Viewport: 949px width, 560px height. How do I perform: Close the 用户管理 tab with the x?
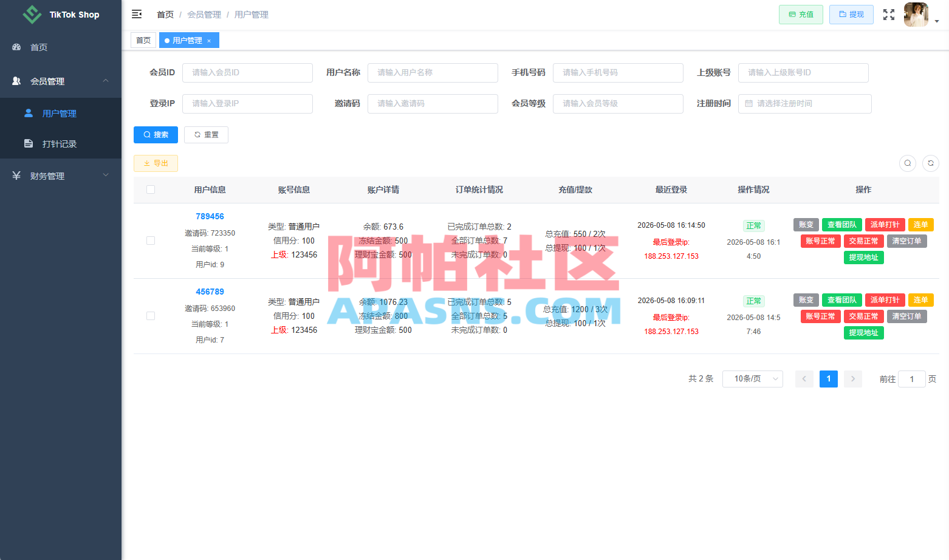pos(209,41)
